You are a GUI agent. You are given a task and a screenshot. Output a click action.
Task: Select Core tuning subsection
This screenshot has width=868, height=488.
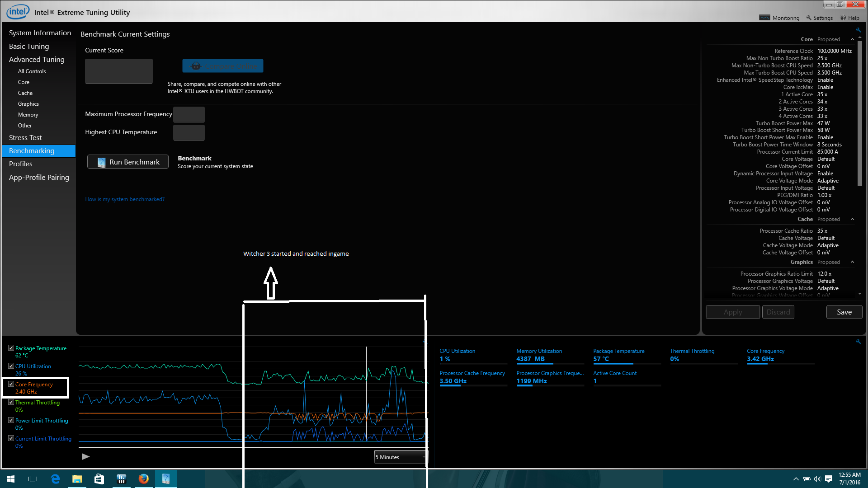pos(24,82)
